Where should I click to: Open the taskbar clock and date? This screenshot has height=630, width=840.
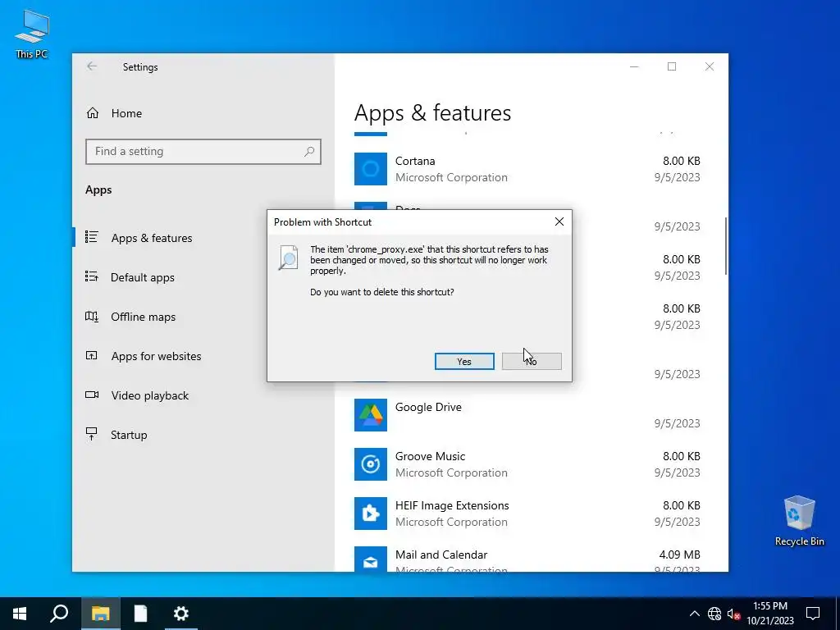(x=770, y=614)
